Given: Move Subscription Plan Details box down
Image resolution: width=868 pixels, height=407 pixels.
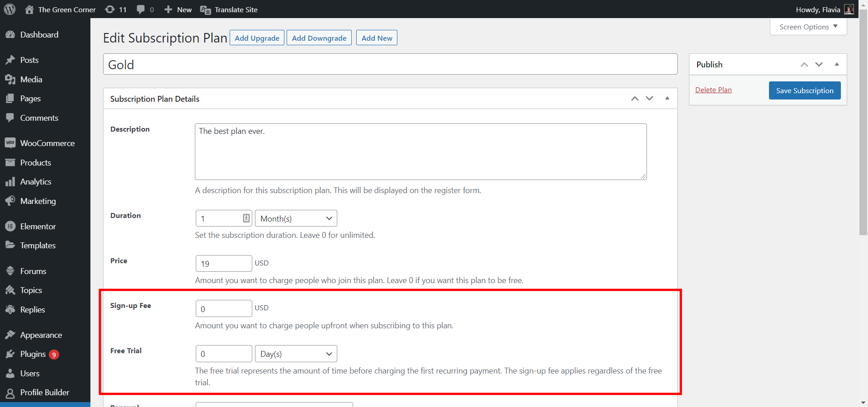Looking at the screenshot, I should (649, 98).
